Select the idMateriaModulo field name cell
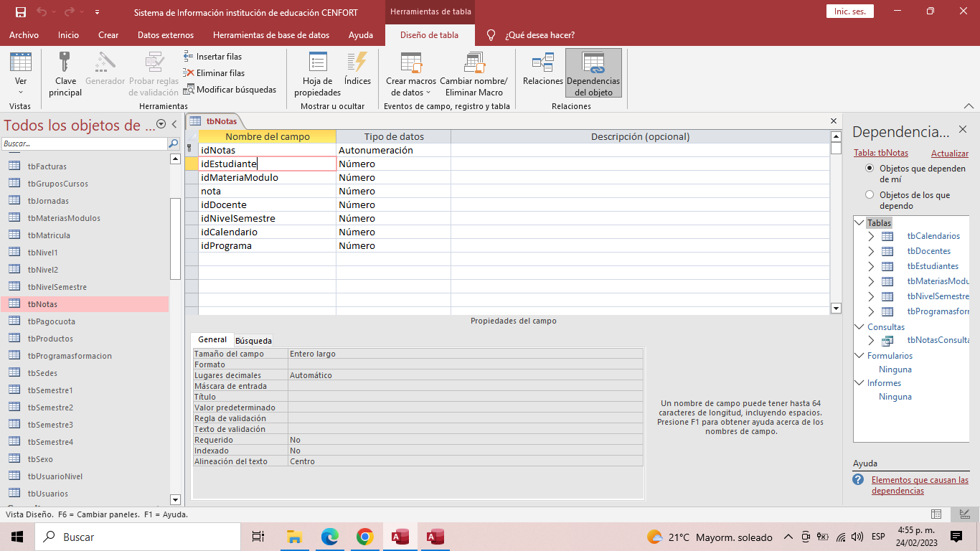 click(267, 178)
